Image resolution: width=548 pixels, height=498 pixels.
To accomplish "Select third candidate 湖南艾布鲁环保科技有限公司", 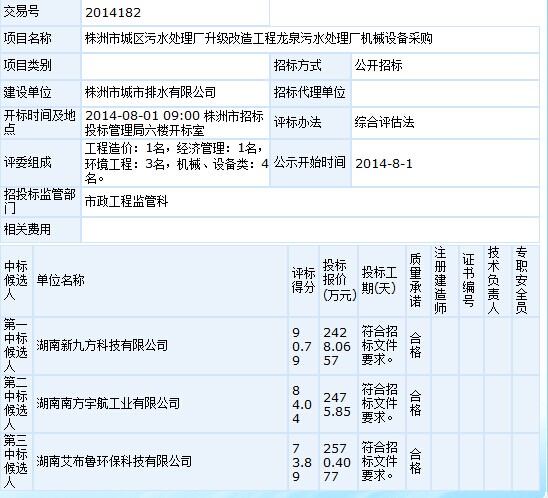I will point(114,461).
